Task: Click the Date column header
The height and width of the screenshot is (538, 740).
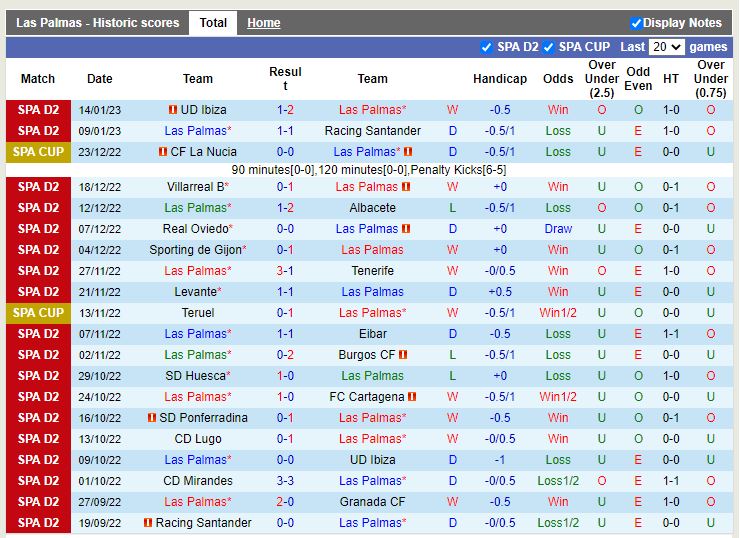Action: (100, 78)
